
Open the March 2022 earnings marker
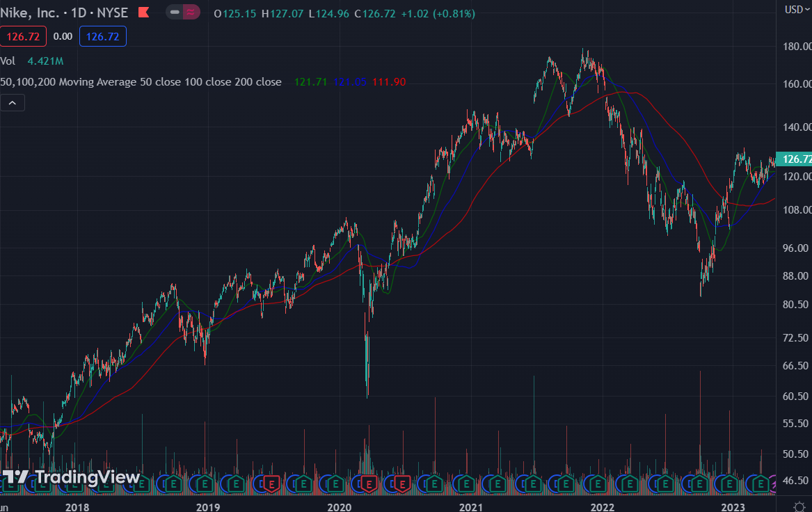pos(630,485)
